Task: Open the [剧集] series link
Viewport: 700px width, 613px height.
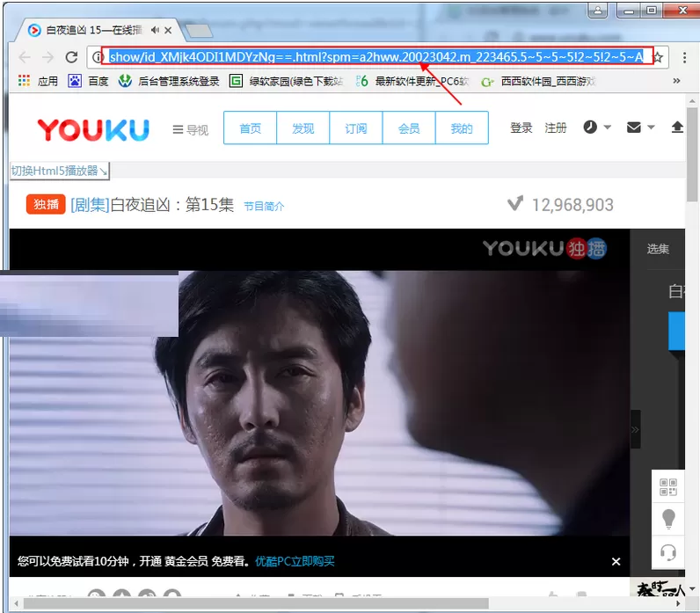Action: pos(91,205)
